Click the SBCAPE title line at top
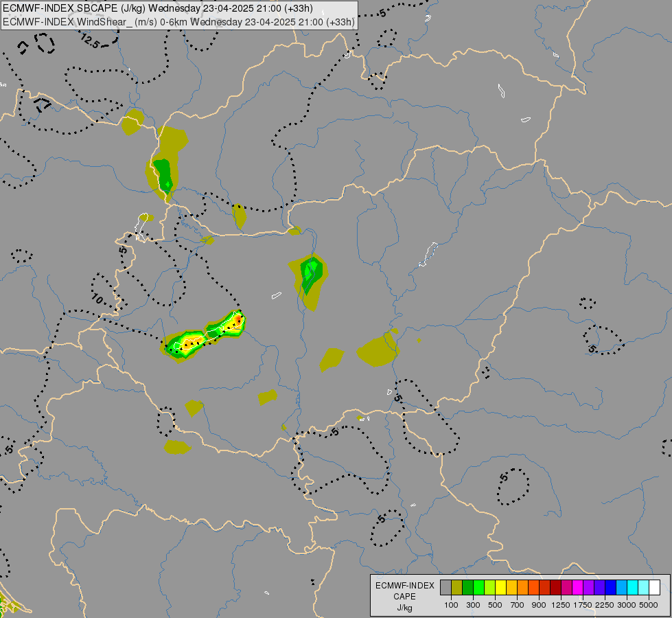 pyautogui.click(x=158, y=8)
